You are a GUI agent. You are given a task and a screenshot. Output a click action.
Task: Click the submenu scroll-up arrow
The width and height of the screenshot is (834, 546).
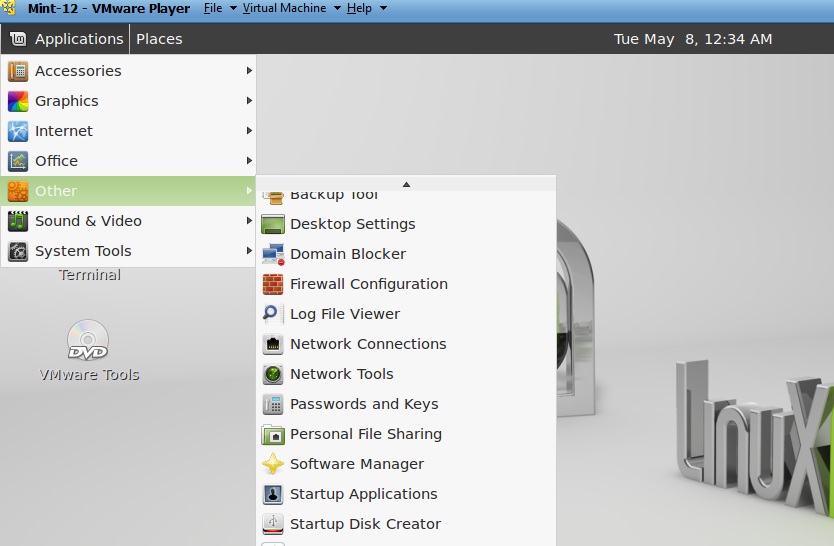406,184
